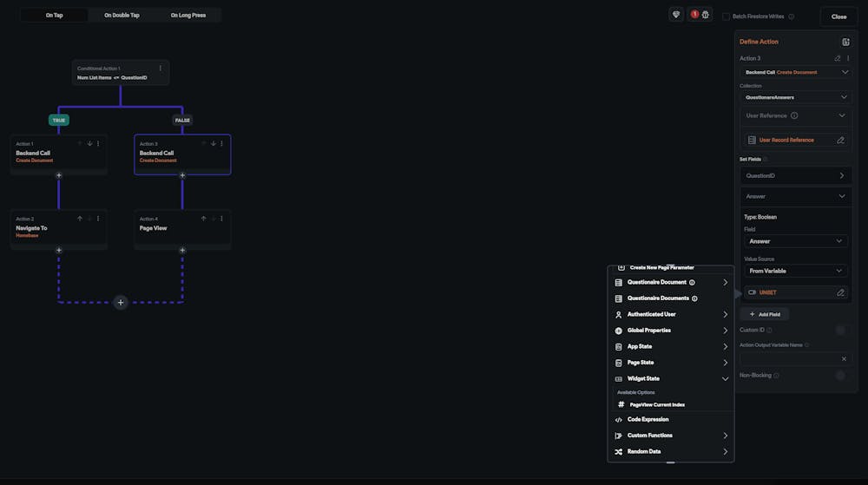Edit the UNSET variable value pencil
Screen dimensions: 868x485
841,292
